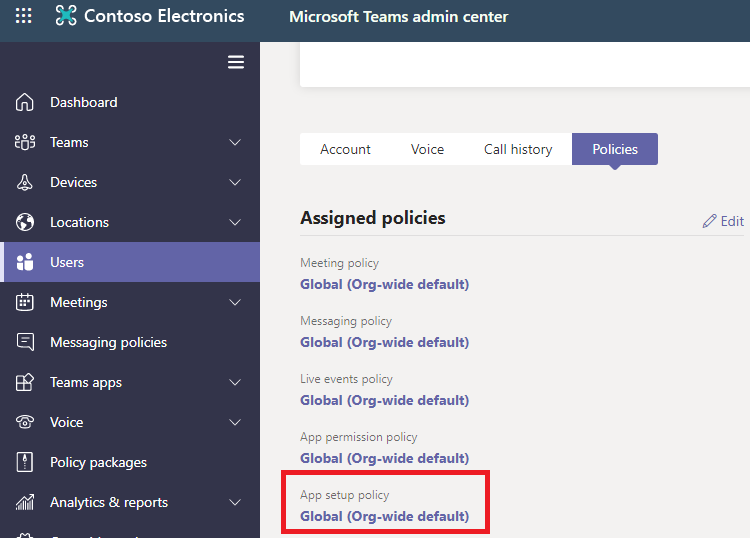The height and width of the screenshot is (538, 750).
Task: Switch to the Account tab
Action: pos(345,149)
